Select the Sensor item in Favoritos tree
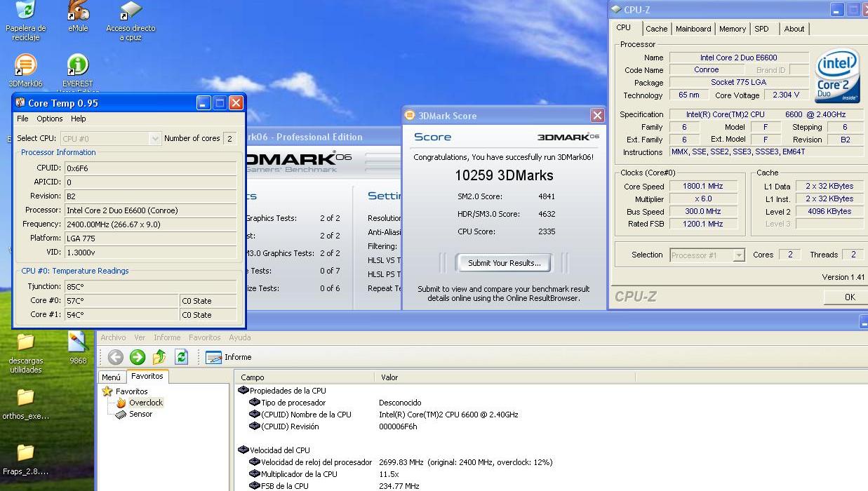This screenshot has width=868, height=491. 140,414
